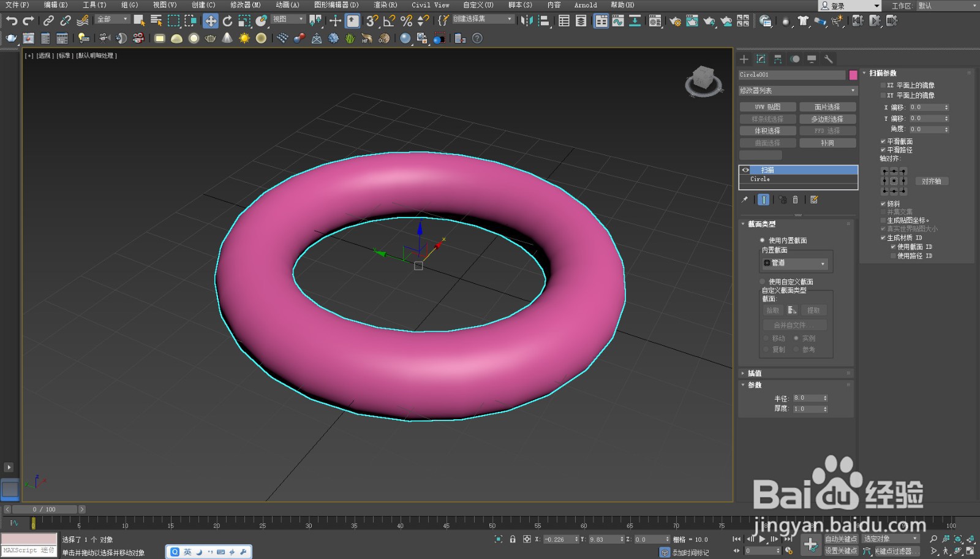Click the 体积选择 modifier button
Image resolution: width=980 pixels, height=559 pixels.
[x=767, y=131]
